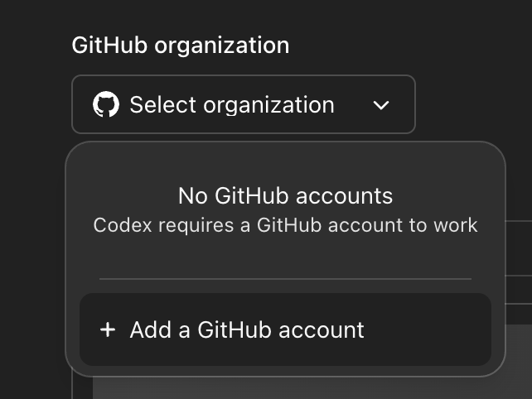
Task: Click the word GitHub in Add a GitHub account
Action: click(235, 329)
